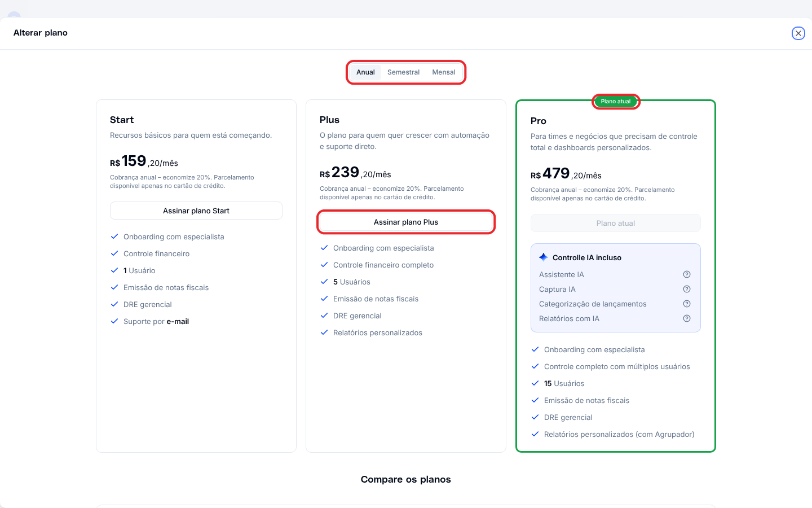Click Assinar plano Start button
812x508 pixels.
click(x=196, y=211)
